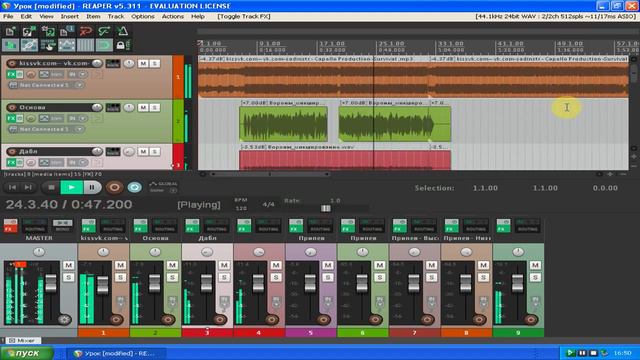Click the Play button in transport
Viewport: 640px width, 360px height.
click(x=71, y=187)
